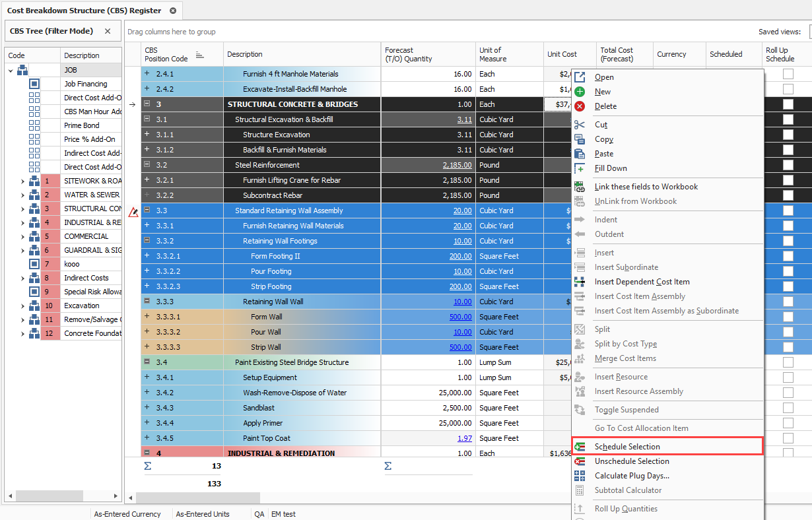
Task: Click the Job Financing tree node icon
Action: pos(34,84)
